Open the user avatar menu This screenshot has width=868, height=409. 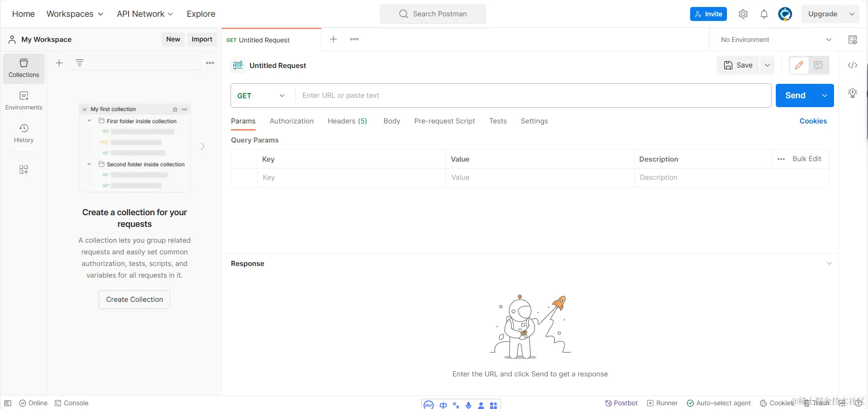click(785, 14)
